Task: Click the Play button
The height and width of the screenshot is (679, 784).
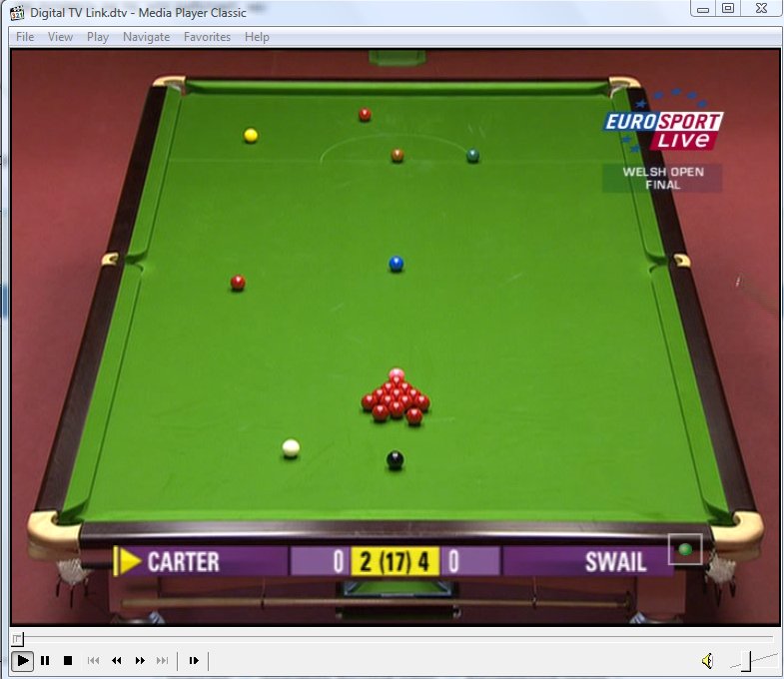Action: pyautogui.click(x=23, y=660)
